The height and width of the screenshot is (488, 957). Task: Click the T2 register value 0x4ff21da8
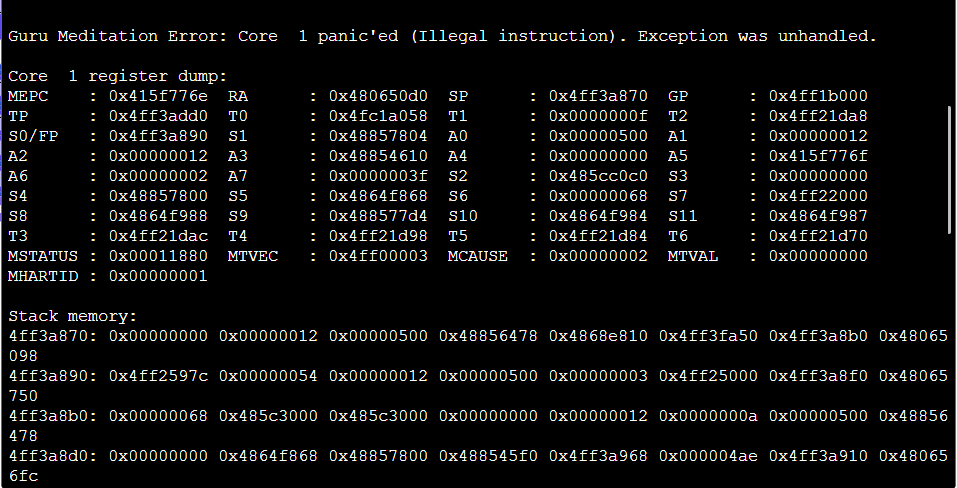pos(818,117)
